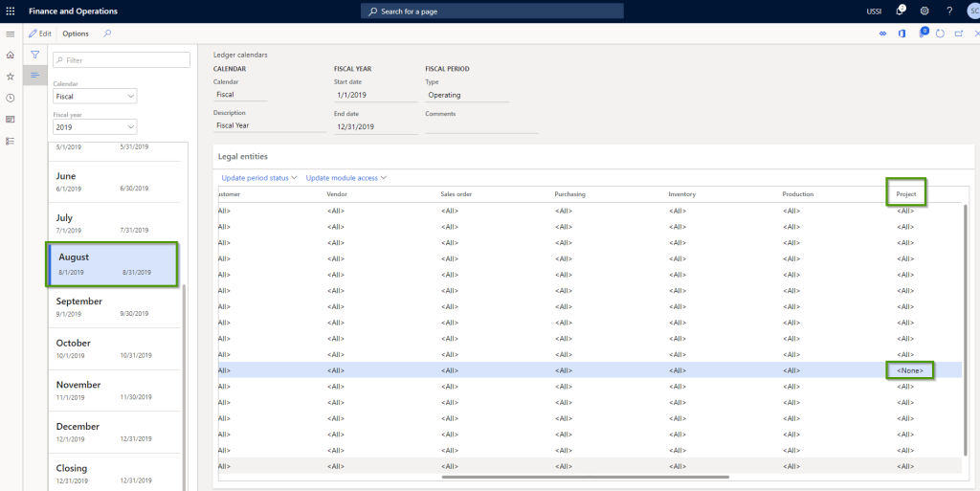Open the Calendar dropdown showing Fiscal

tap(95, 96)
